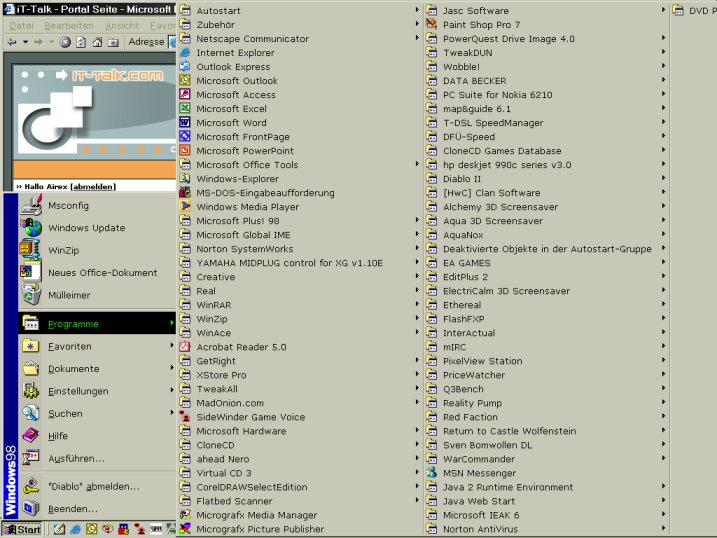Viewport: 717px width, 538px height.
Task: Launch SideWinder Game Voice
Action: pyautogui.click(x=300, y=417)
